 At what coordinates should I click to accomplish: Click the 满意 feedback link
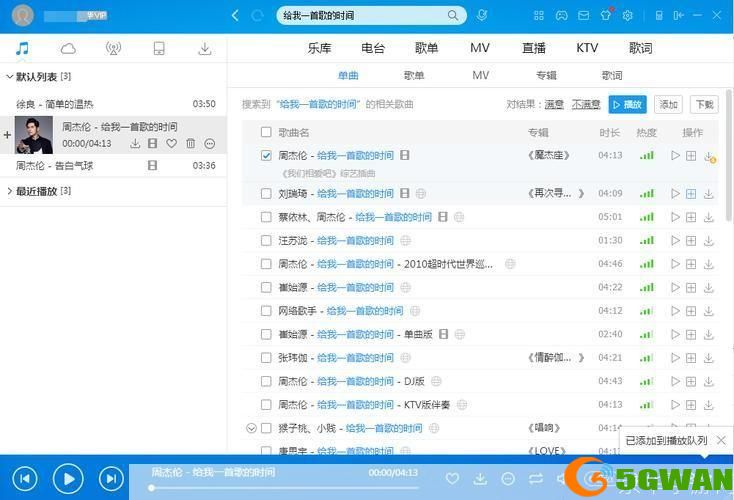coord(554,104)
